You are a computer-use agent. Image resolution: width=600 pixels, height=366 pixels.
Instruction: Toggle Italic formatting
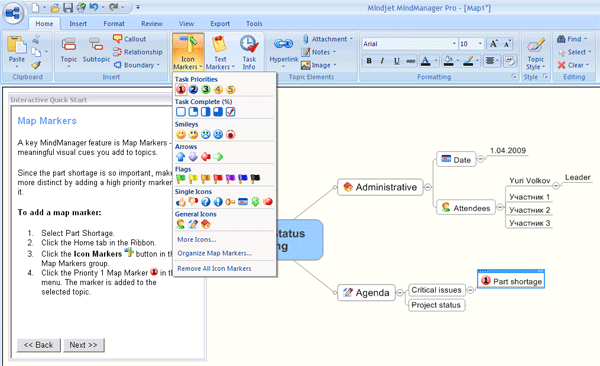click(382, 60)
